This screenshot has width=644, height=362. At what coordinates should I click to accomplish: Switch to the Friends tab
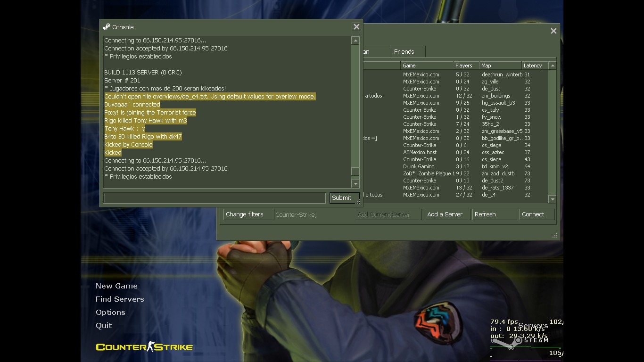[408, 52]
